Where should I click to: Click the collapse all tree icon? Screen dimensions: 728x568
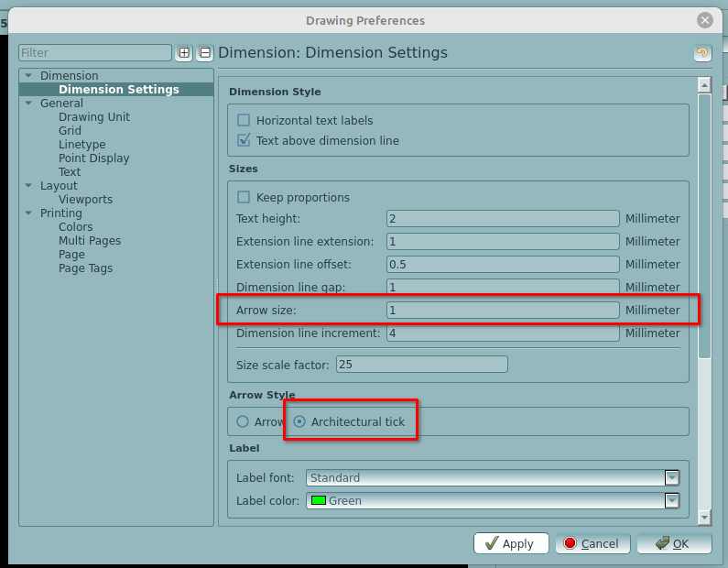(x=205, y=53)
